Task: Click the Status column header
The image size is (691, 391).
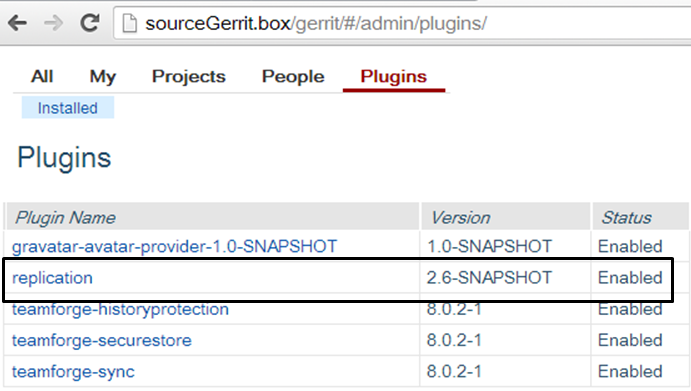Action: pyautogui.click(x=640, y=217)
